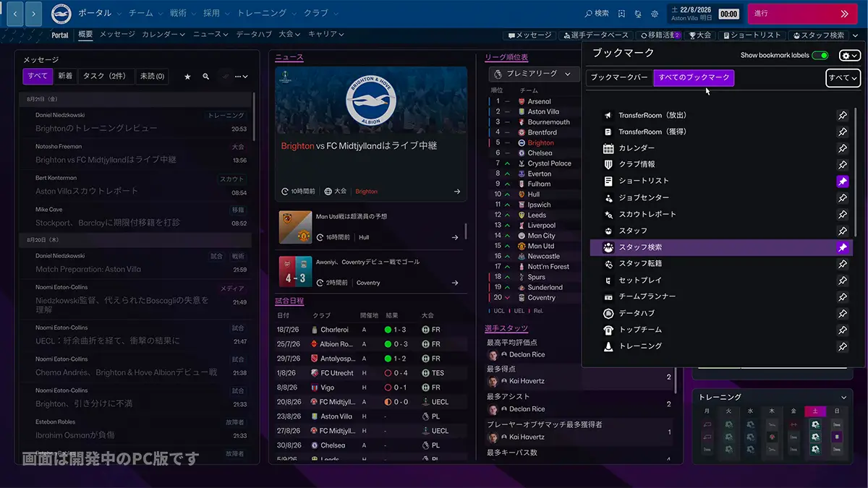
Task: Go forward with the right arrow button
Action: coord(33,14)
